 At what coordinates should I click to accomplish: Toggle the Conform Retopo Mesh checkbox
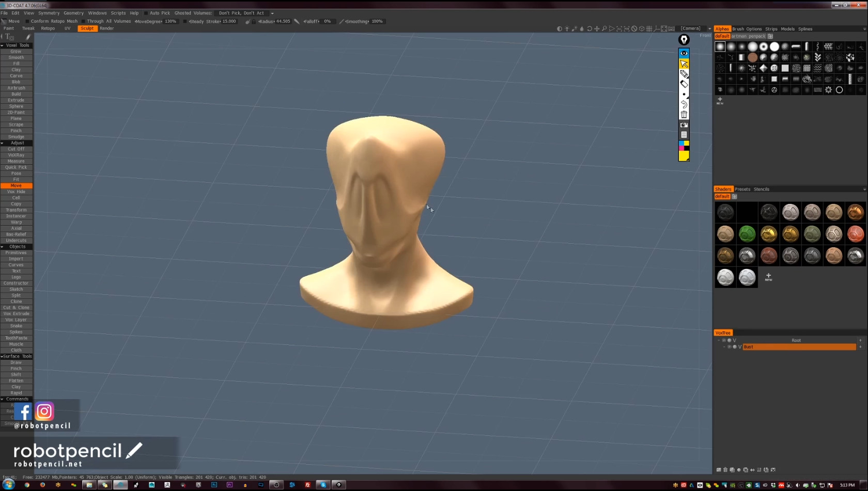[x=27, y=22]
